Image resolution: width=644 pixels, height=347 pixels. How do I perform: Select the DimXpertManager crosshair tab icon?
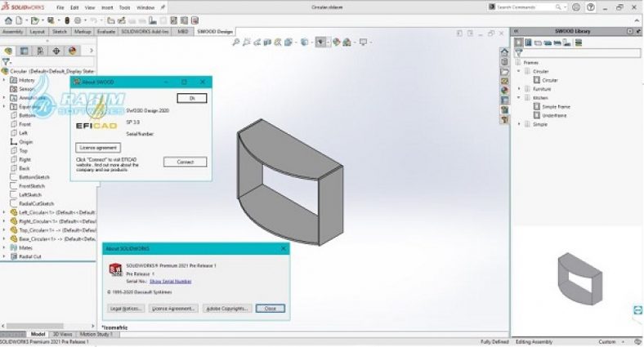coord(56,51)
